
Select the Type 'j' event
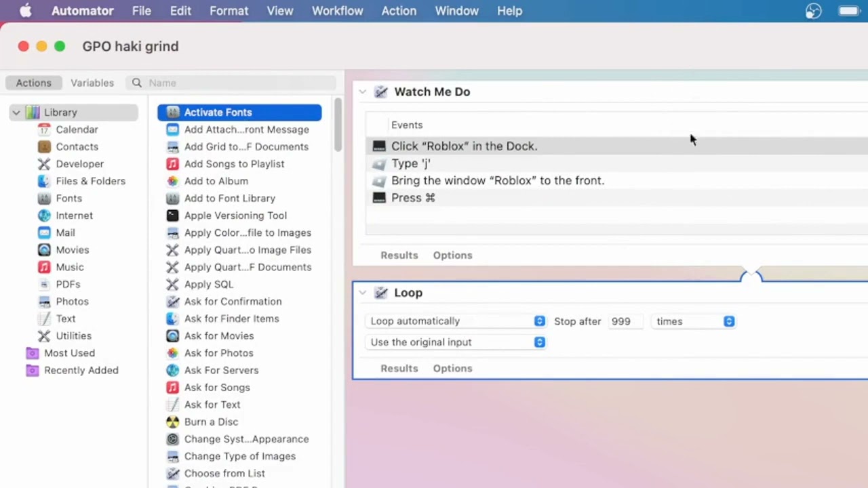616,163
